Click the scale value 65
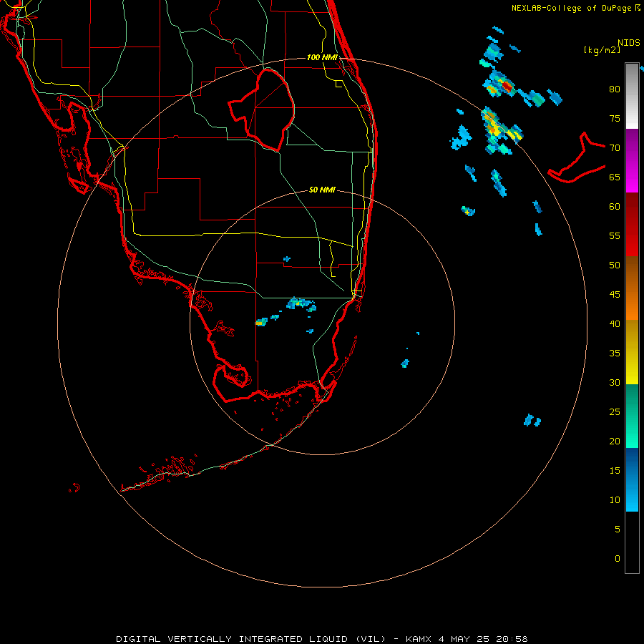This screenshot has height=644, width=644. (615, 177)
